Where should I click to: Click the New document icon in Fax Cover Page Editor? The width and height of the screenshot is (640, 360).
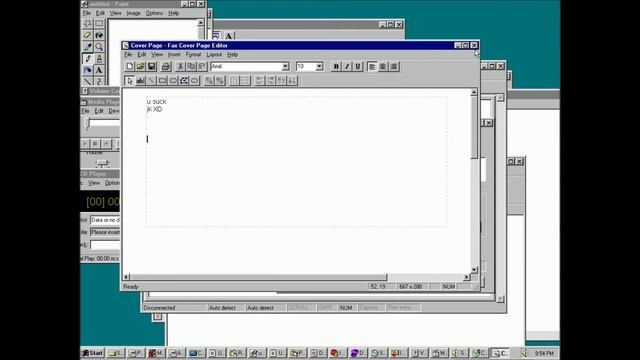coord(129,66)
